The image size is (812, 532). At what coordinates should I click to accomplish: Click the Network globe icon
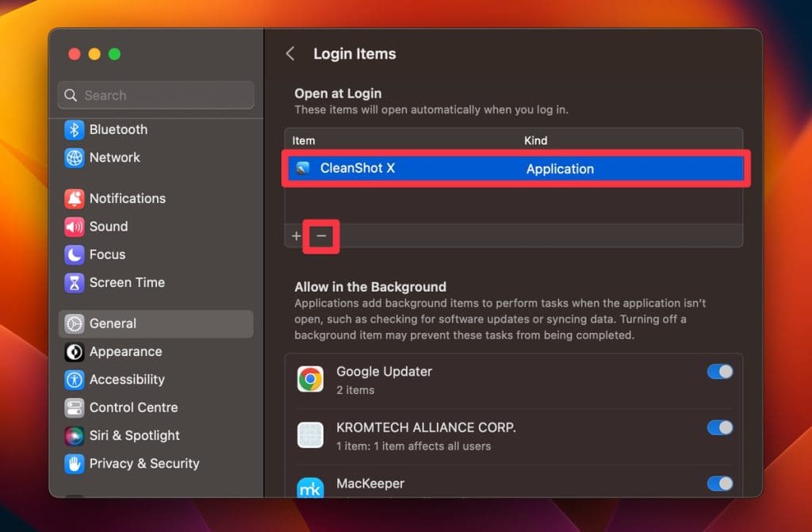pos(74,158)
